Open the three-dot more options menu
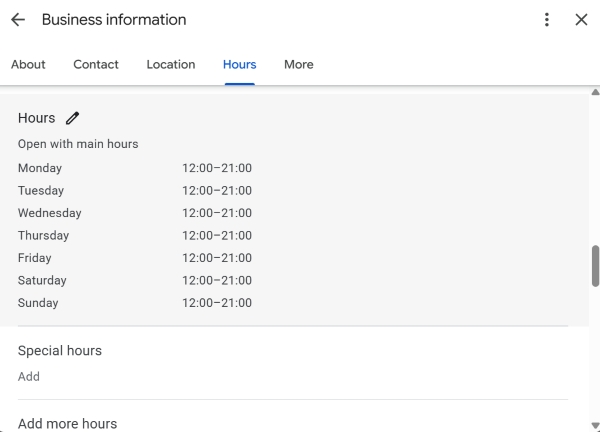Screen dimensions: 600x432 547,20
